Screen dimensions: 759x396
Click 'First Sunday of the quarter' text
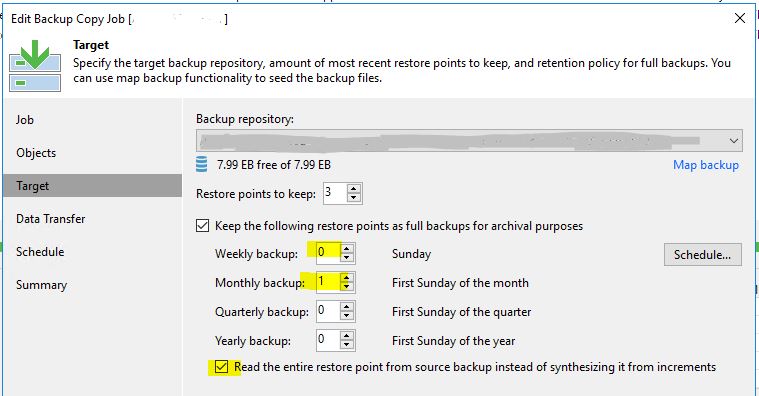tap(461, 312)
